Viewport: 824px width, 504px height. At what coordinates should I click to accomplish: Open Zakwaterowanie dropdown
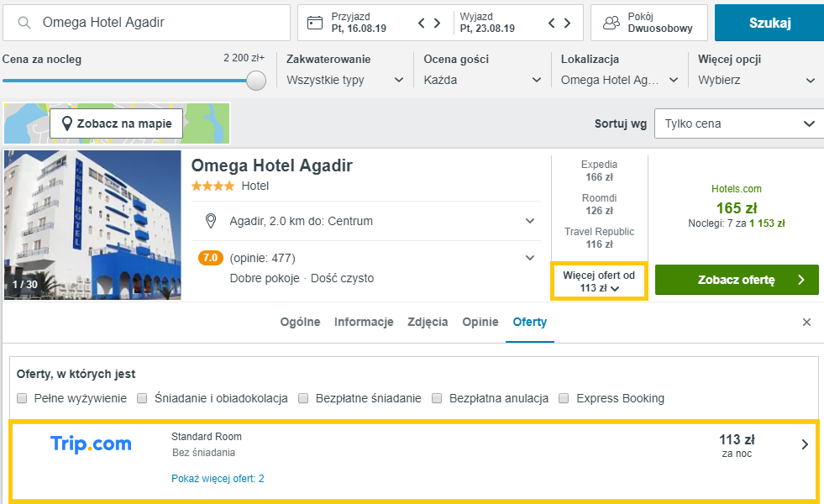[x=344, y=80]
